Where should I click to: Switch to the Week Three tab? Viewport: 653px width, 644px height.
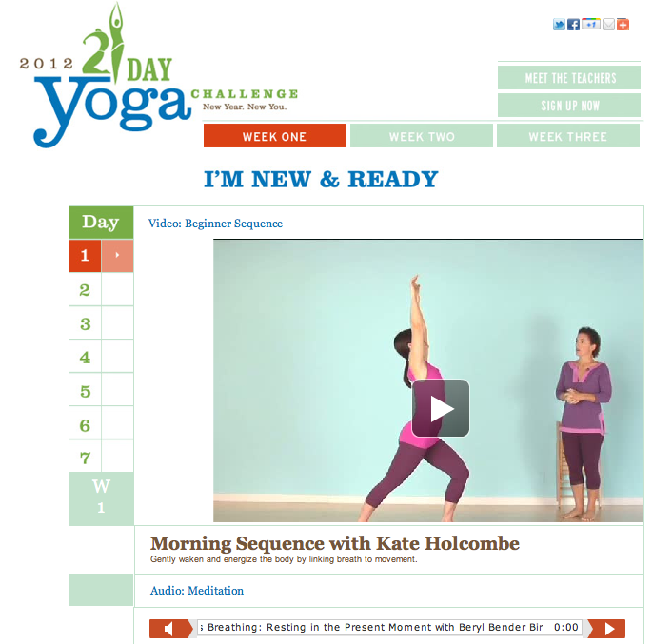[x=568, y=136]
